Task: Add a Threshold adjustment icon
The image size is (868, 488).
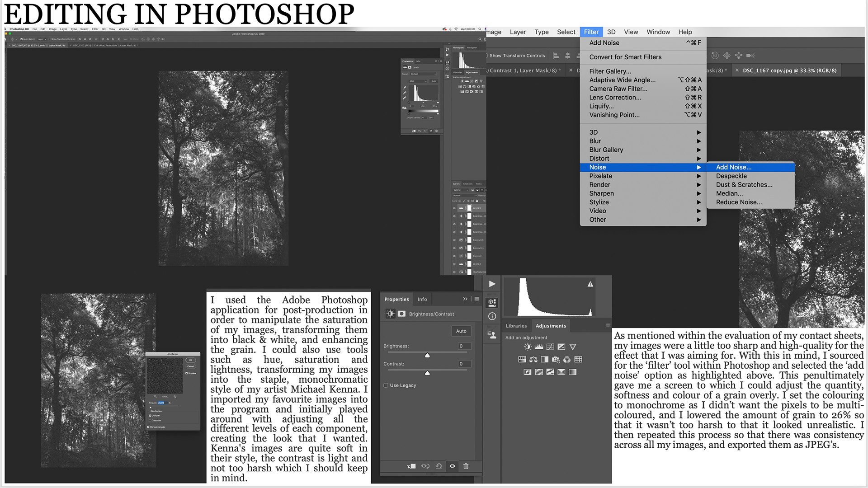Action: click(x=550, y=372)
